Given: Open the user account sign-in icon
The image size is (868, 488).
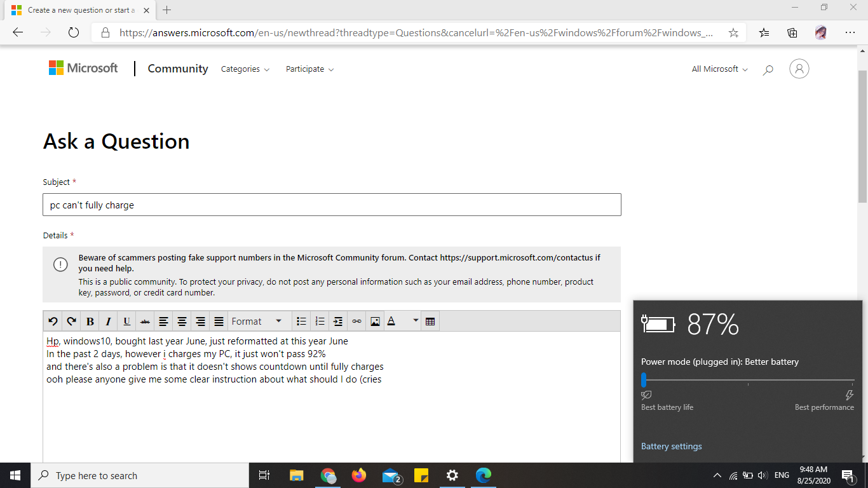Looking at the screenshot, I should [x=799, y=69].
